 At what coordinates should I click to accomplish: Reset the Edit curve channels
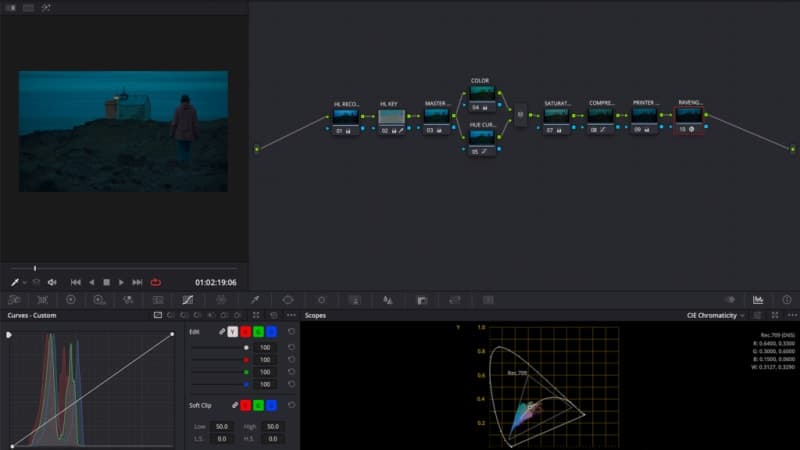(291, 332)
